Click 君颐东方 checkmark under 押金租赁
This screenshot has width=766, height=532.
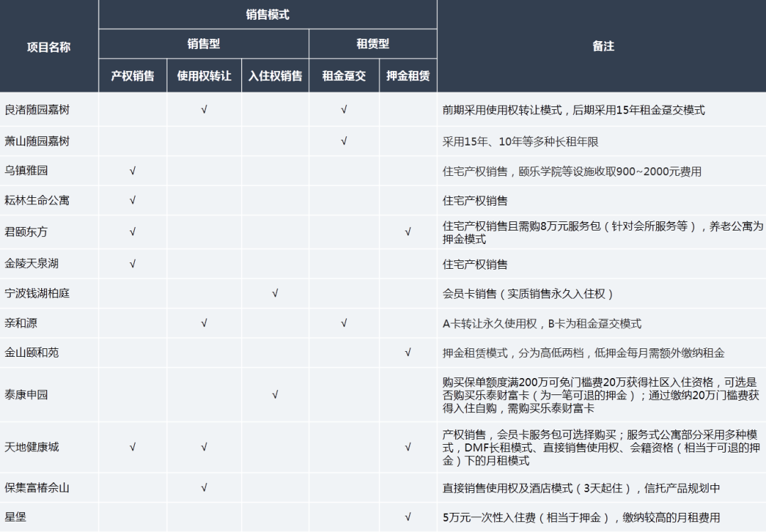tap(408, 232)
